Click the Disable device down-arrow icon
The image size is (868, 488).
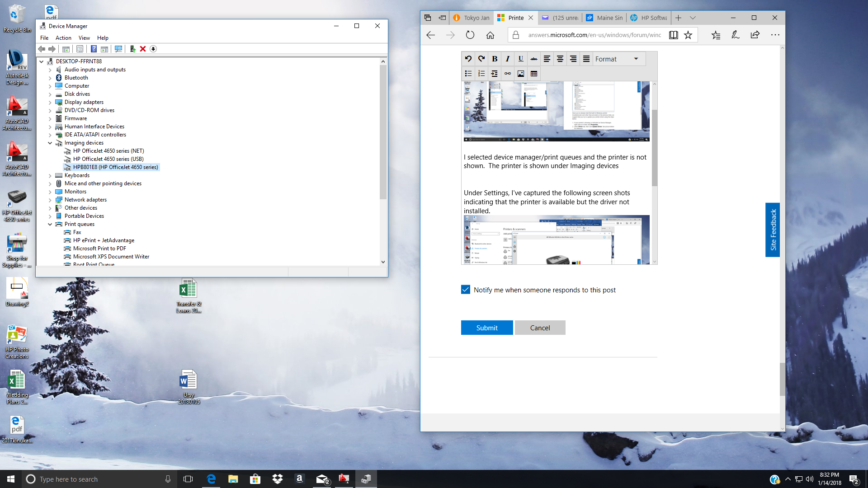coord(153,49)
